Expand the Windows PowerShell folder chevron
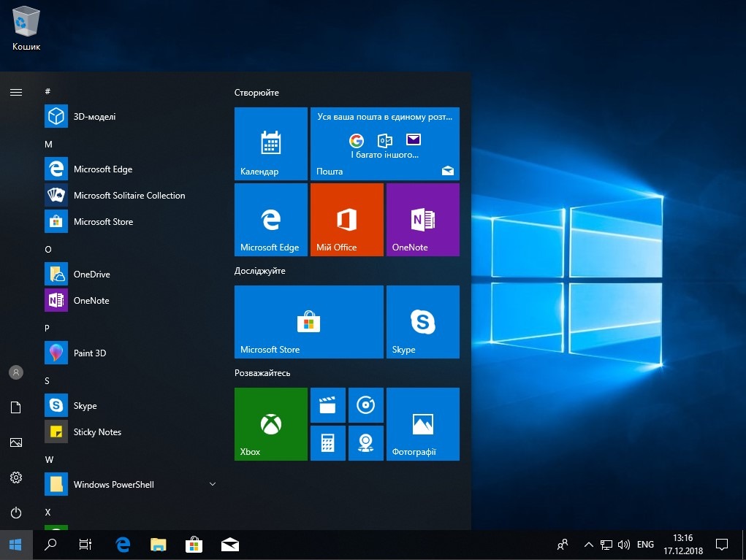 [x=213, y=484]
